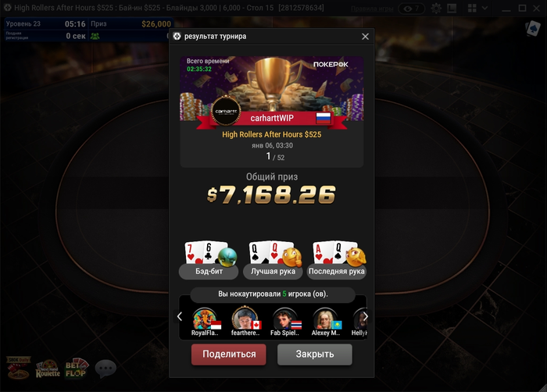
Task: Click the Поделиться share button
Action: pyautogui.click(x=229, y=355)
